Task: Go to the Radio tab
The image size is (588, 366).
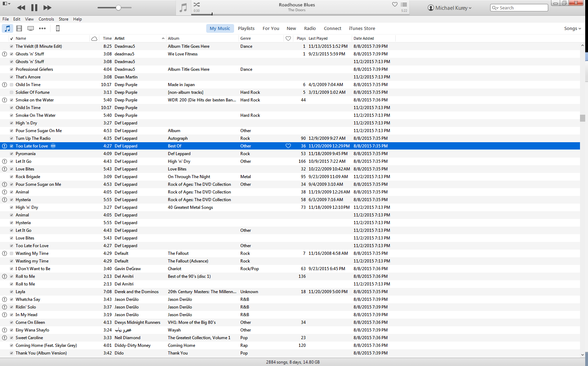Action: (310, 29)
